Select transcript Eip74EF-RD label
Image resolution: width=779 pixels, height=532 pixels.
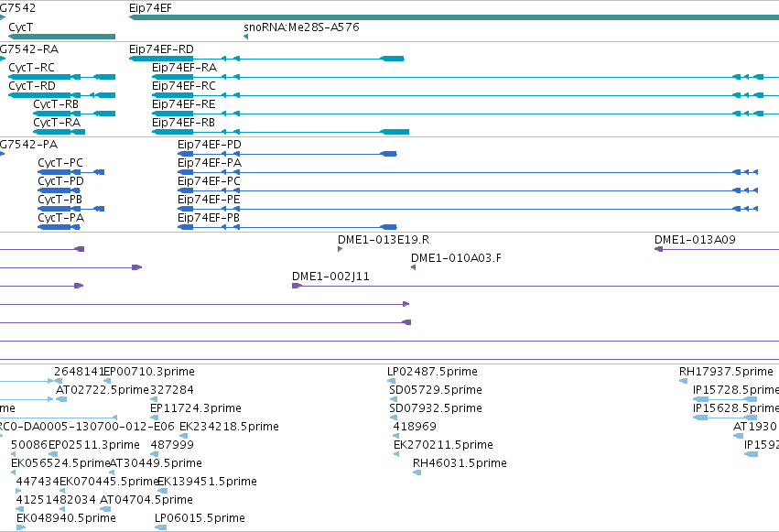coord(161,49)
